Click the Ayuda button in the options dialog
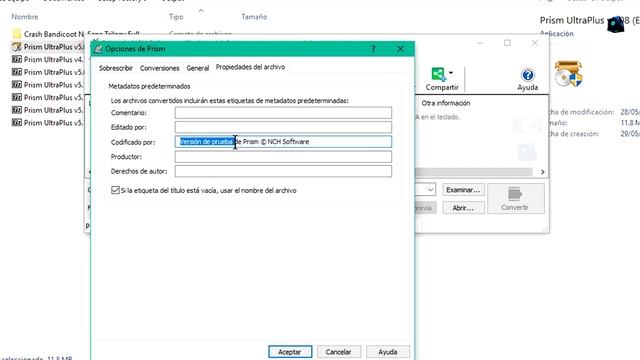Viewport: 640px width, 360px height. point(387,351)
